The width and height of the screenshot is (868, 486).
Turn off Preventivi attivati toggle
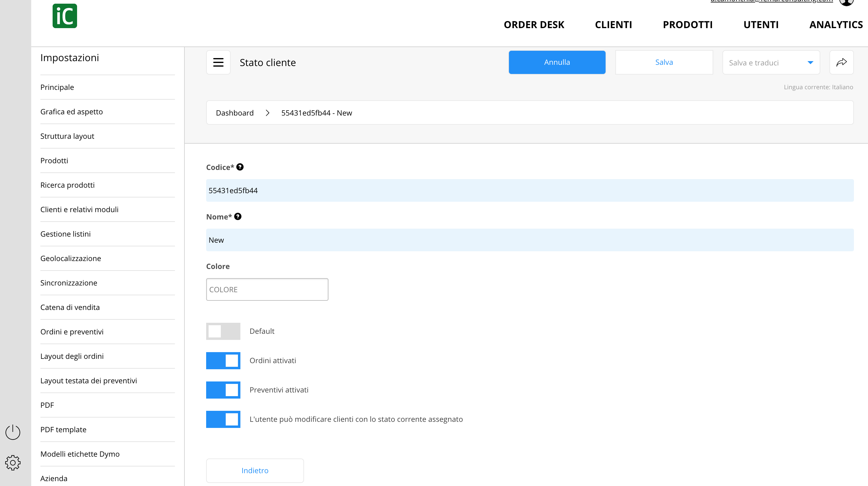tap(223, 390)
